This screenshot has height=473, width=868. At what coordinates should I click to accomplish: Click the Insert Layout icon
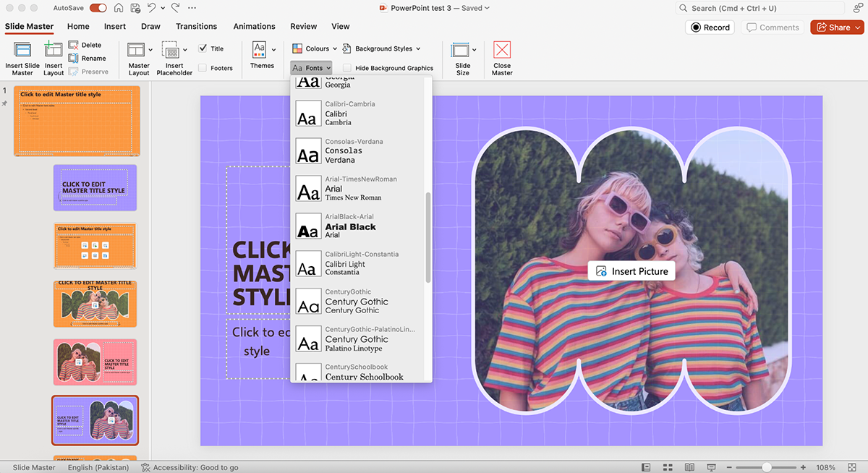54,50
